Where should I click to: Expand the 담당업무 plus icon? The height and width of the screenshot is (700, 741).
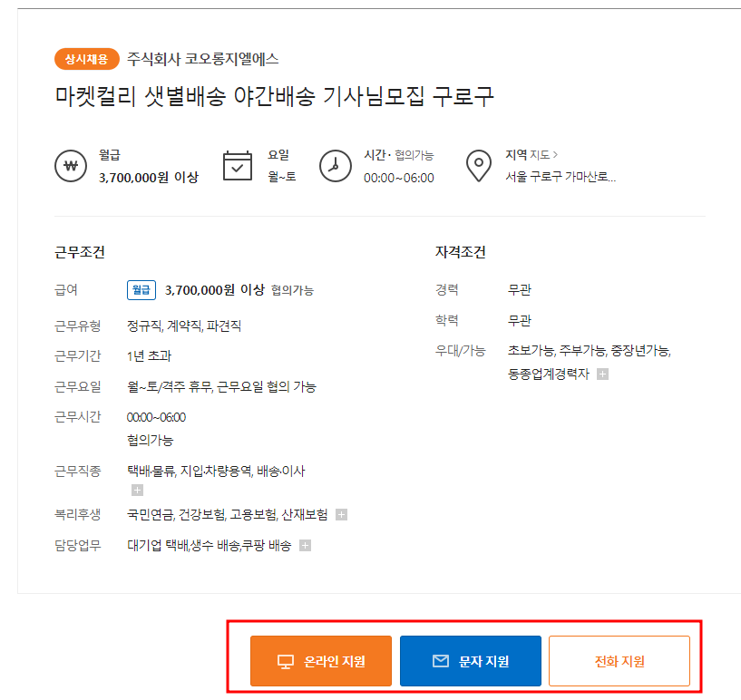pos(305,545)
